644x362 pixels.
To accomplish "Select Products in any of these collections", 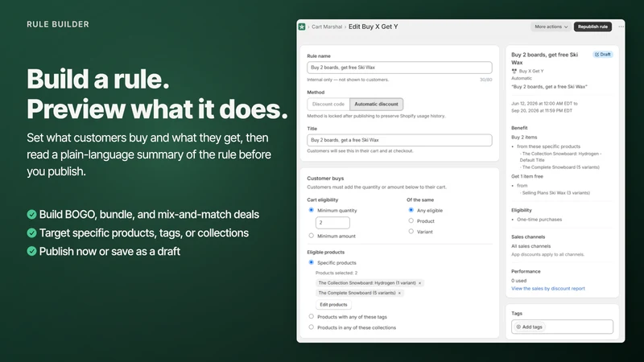I will [311, 327].
